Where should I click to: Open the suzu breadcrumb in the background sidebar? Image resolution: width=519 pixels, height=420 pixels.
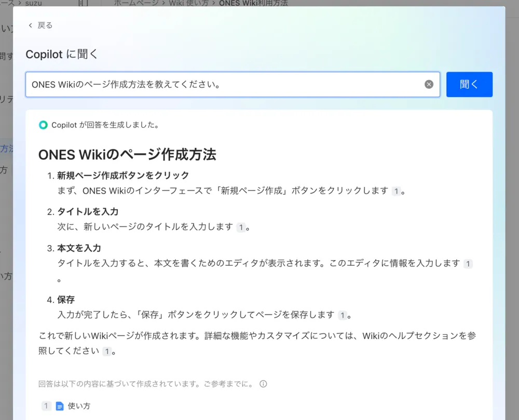coord(33,3)
